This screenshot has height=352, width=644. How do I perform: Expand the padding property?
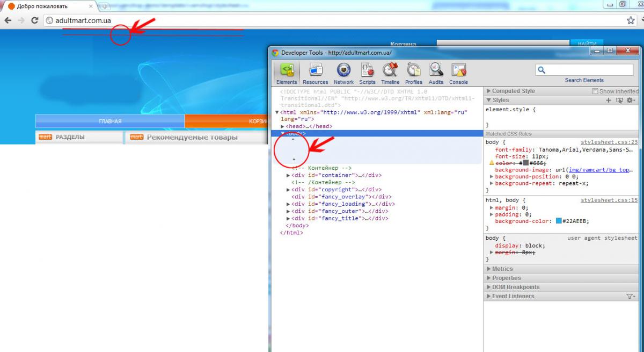pos(492,214)
